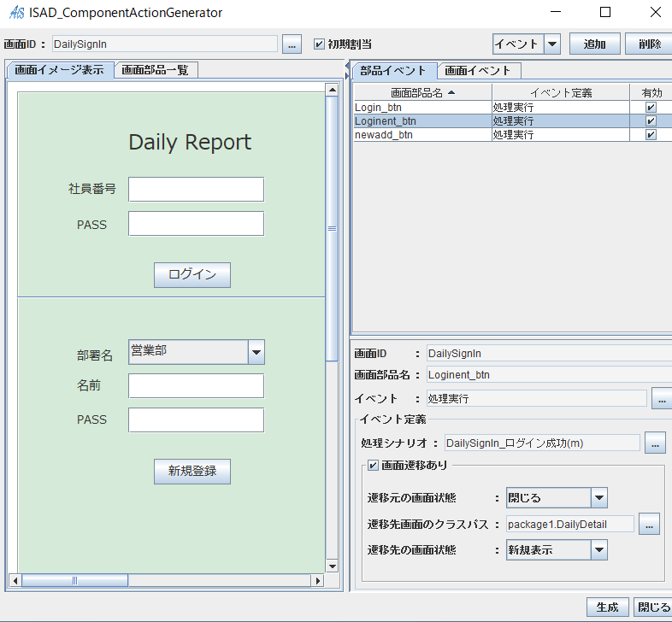The height and width of the screenshot is (622, 672).
Task: Open the イベント dropdown at the top
Action: click(552, 44)
